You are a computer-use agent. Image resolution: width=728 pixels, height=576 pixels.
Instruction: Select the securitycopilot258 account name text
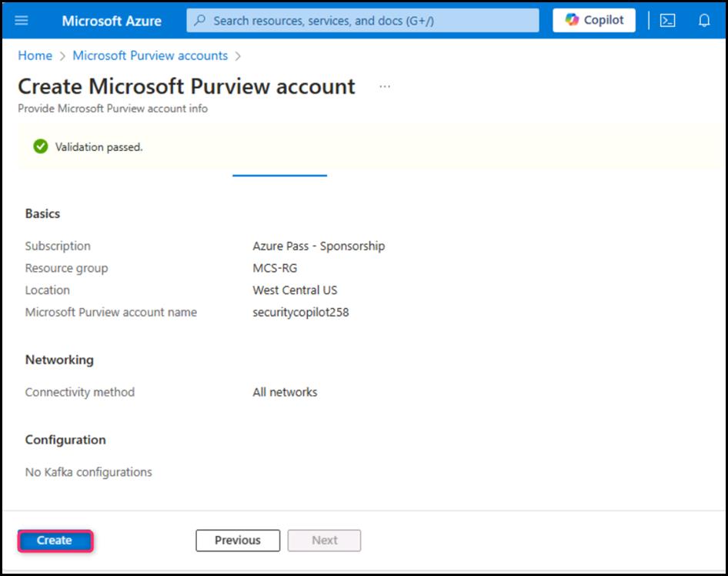coord(300,313)
